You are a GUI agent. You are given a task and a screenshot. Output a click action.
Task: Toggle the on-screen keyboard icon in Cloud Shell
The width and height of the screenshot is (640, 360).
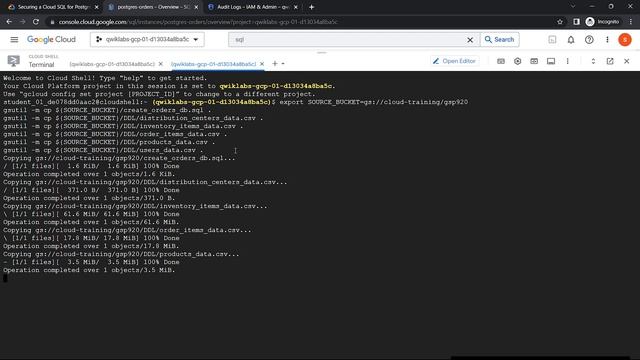click(501, 61)
